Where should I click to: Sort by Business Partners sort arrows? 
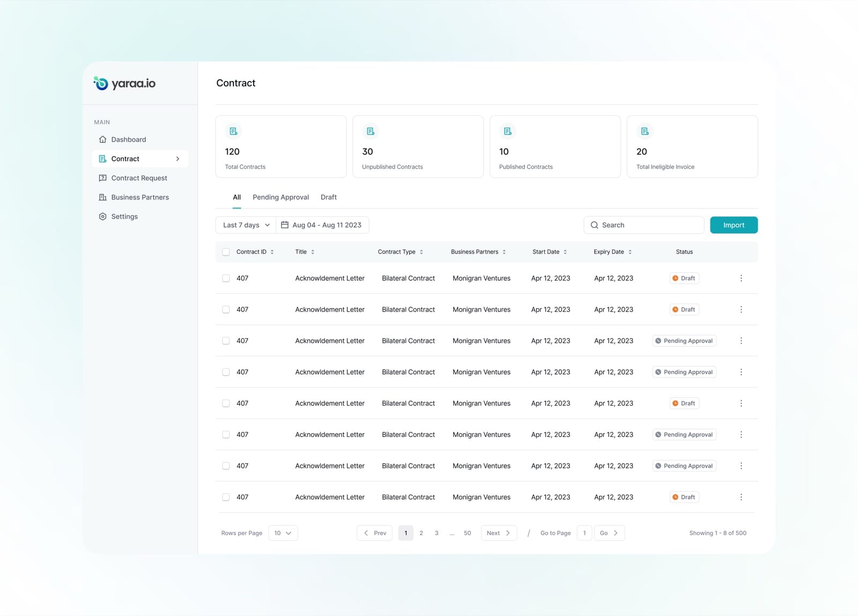pos(504,252)
